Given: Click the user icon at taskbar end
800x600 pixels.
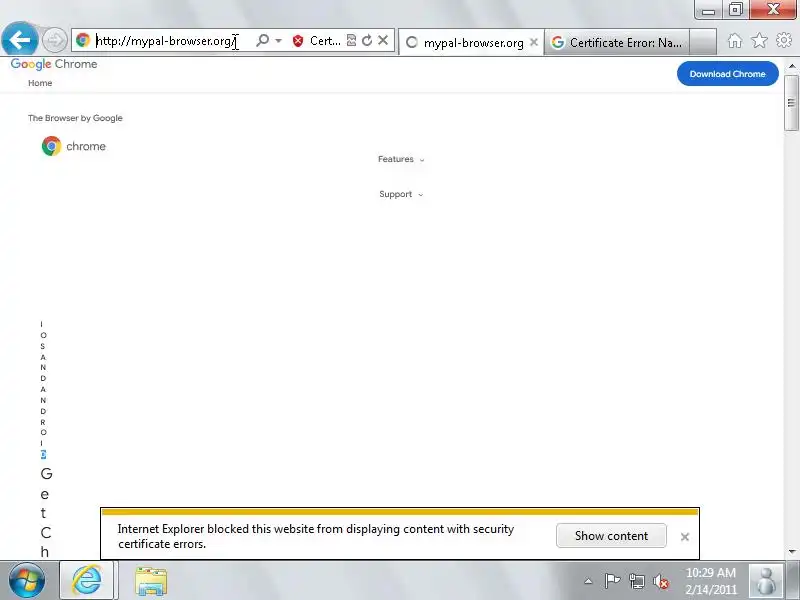Looking at the screenshot, I should click(766, 581).
